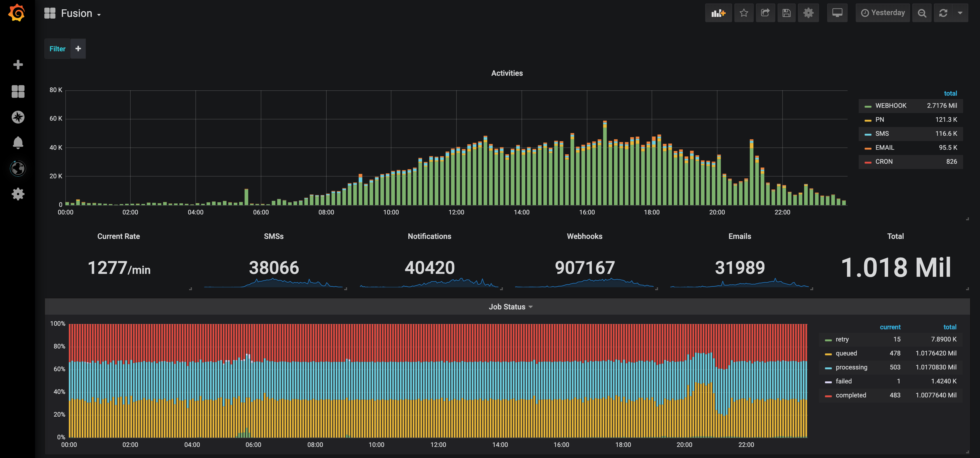Open the Yesterday time range picker
This screenshot has width=980, height=458.
(883, 13)
